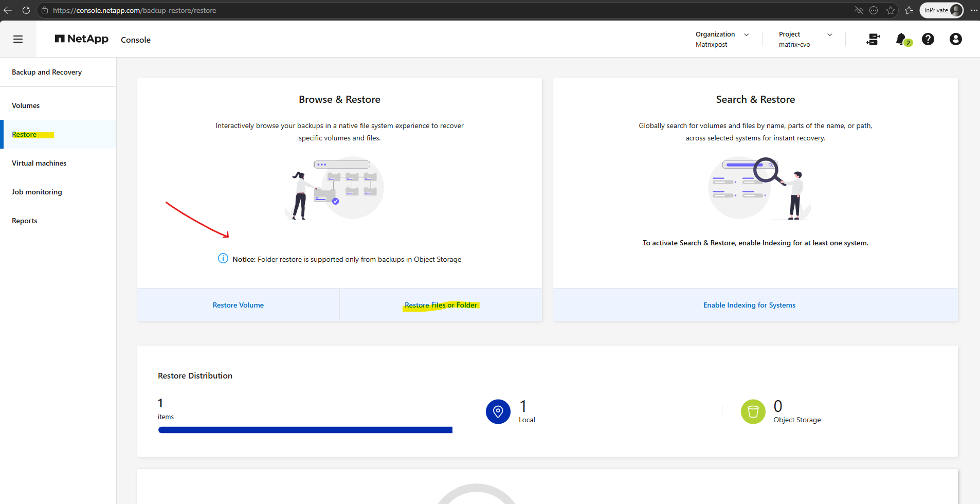Click the info icon beside the Notice
The height and width of the screenshot is (504, 980).
[x=223, y=258]
